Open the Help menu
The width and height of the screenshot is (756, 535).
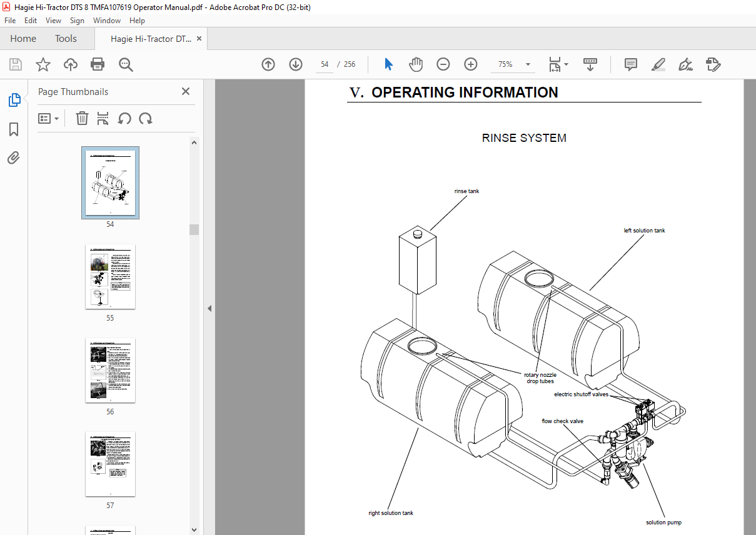click(x=137, y=21)
